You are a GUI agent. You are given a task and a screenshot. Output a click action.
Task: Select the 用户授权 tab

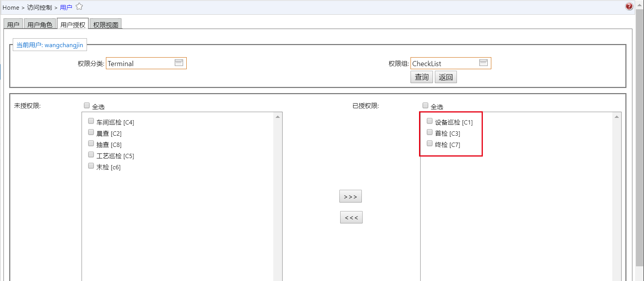[73, 24]
